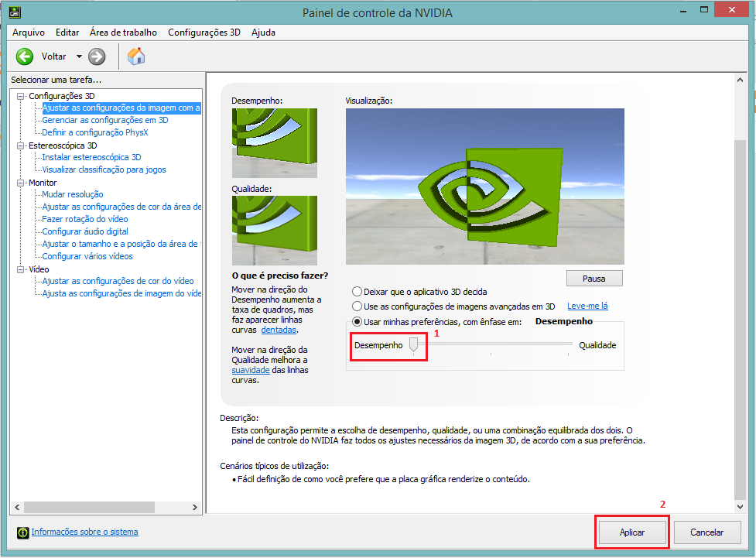
Task: Minimize the NVIDIA control panel window
Action: point(683,10)
